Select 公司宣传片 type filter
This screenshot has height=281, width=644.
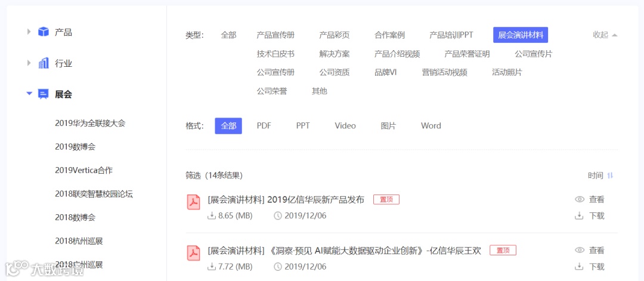pos(534,54)
